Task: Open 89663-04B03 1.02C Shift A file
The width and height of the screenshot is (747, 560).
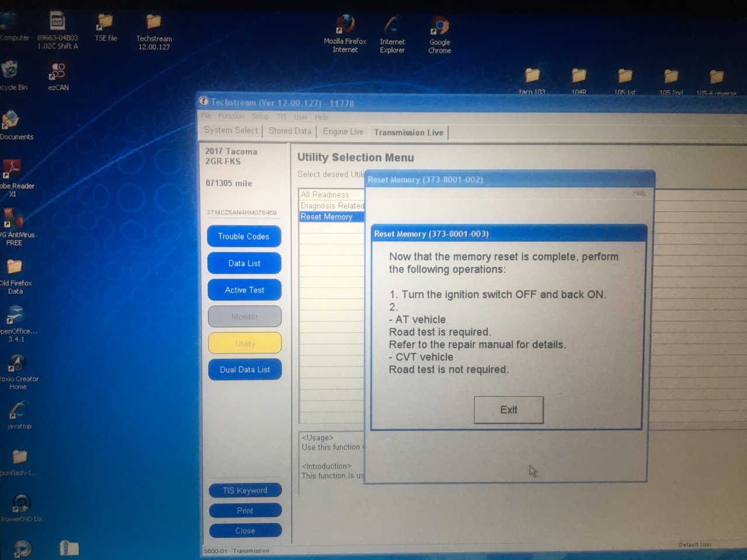Action: point(57,30)
